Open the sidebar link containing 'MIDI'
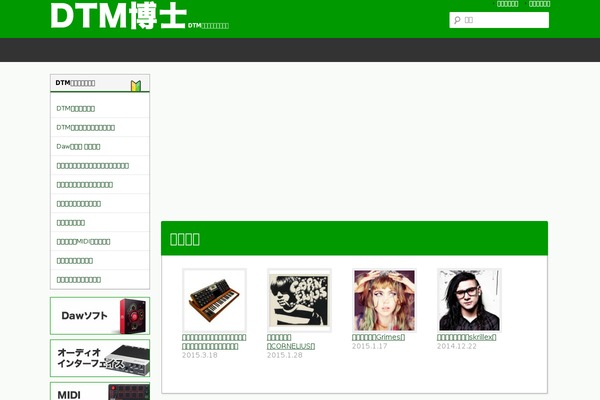 pos(83,242)
